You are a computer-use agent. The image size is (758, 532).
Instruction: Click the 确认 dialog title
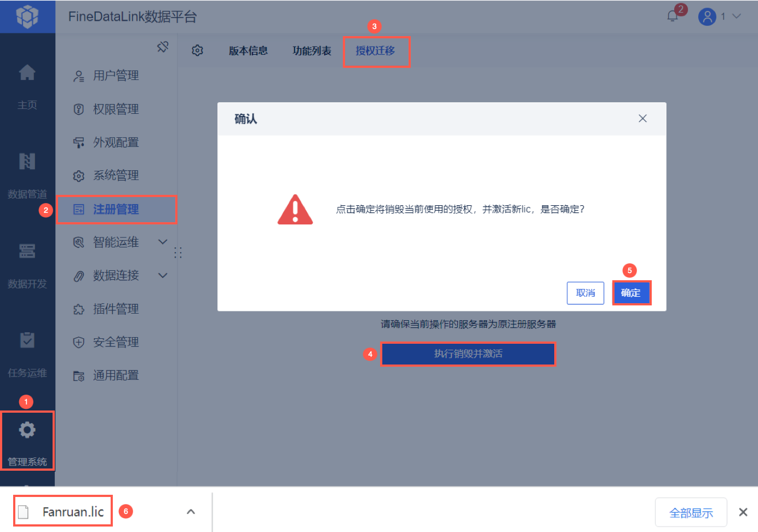245,119
